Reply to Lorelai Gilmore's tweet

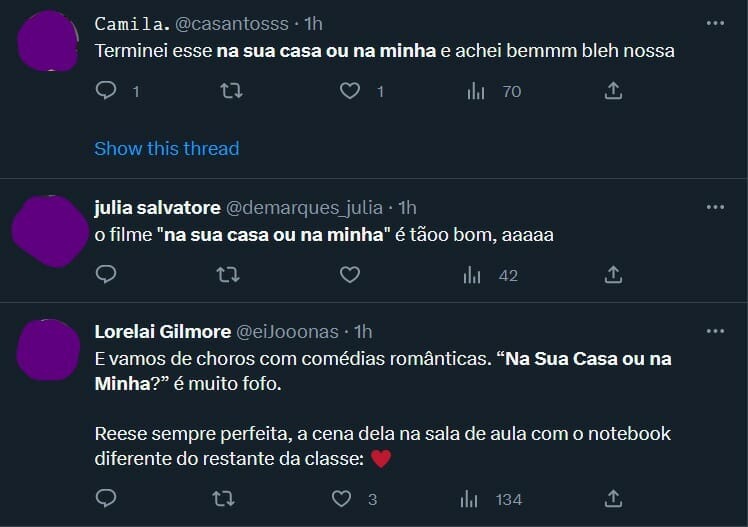106,498
